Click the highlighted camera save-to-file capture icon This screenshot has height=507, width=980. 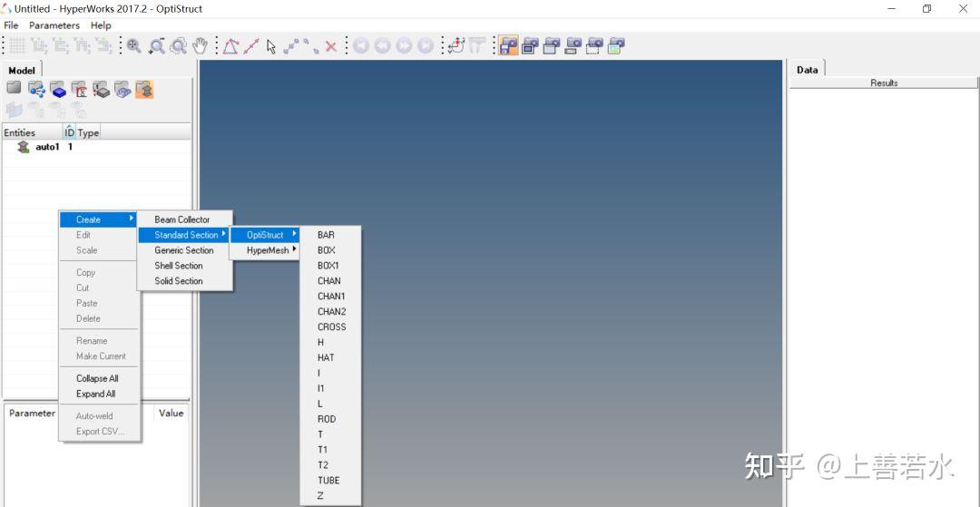(508, 45)
